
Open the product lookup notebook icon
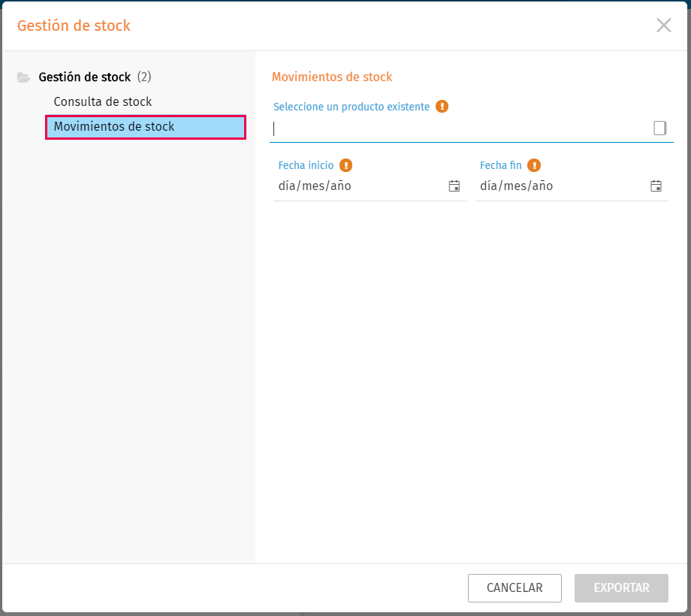[x=659, y=128]
